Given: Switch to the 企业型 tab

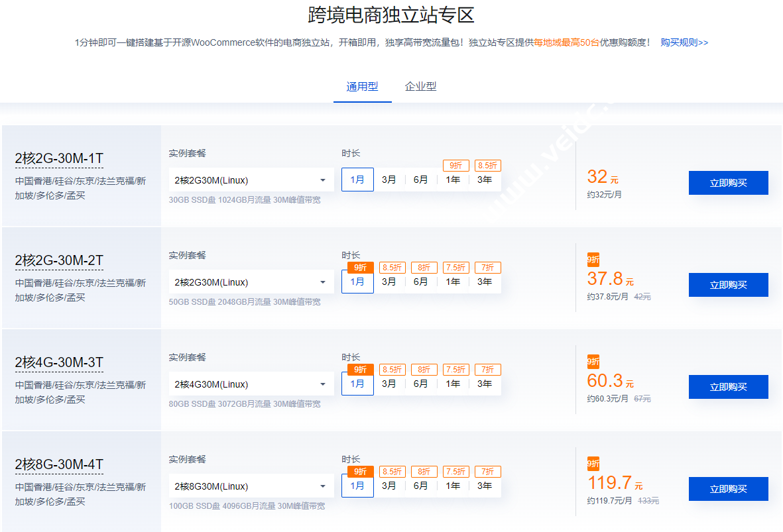Looking at the screenshot, I should [x=420, y=87].
